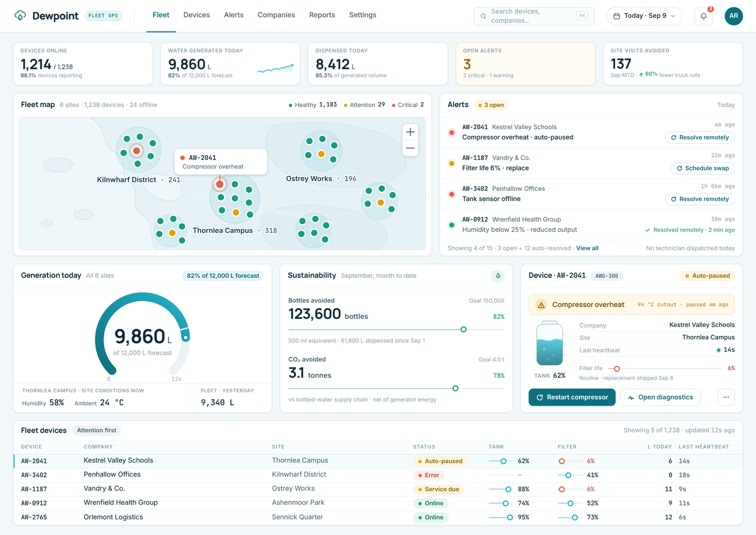Open the Settings tab

click(363, 15)
